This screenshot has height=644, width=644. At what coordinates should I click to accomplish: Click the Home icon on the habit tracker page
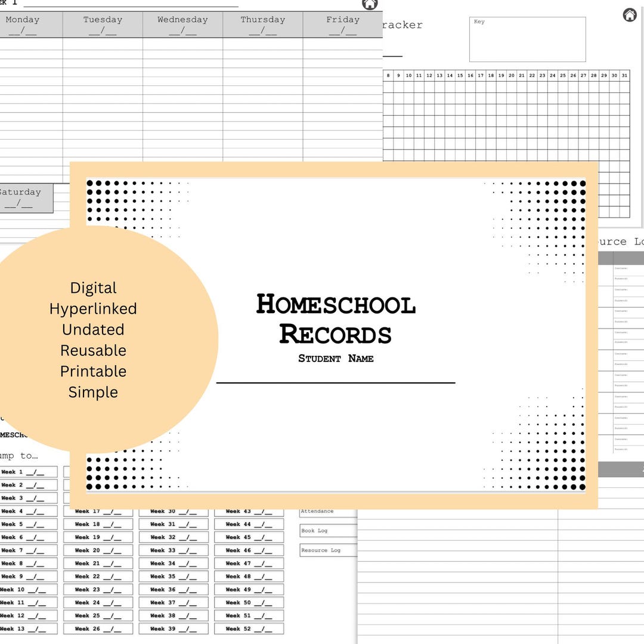pos(630,16)
